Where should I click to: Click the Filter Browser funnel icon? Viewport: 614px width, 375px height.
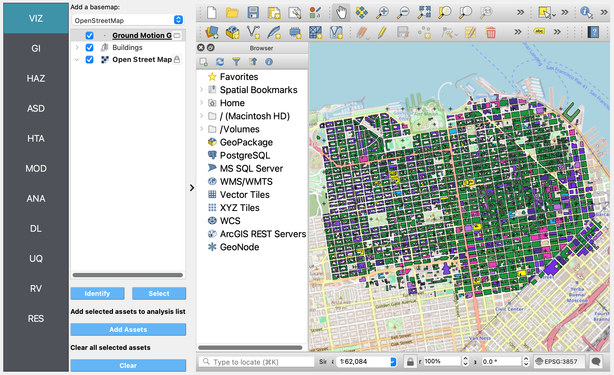[236, 62]
